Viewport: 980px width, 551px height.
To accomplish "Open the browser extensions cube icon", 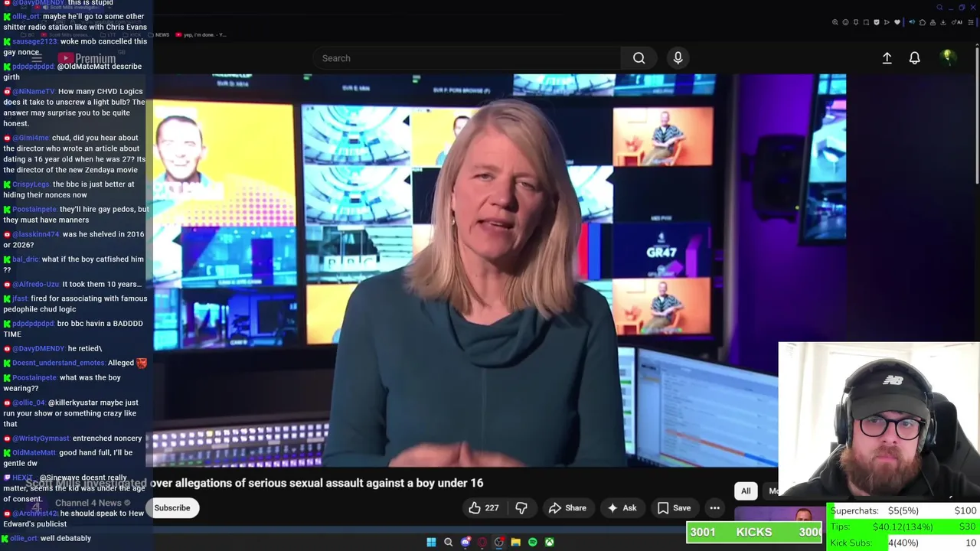I will pos(923,22).
